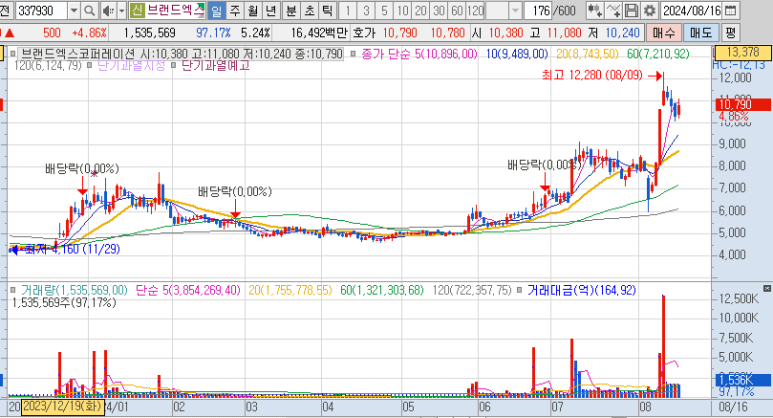773x418 pixels.
Task: Click the 배당락(0.00%) marker above the July candles
Action: (544, 165)
